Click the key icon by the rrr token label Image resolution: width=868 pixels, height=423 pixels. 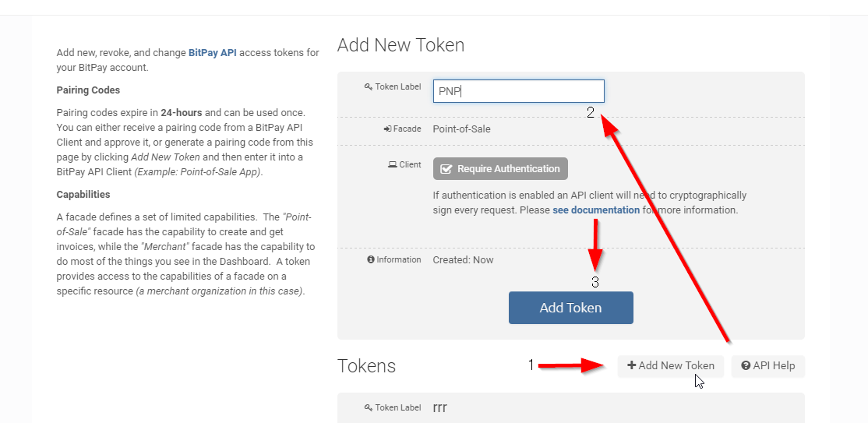click(x=368, y=407)
